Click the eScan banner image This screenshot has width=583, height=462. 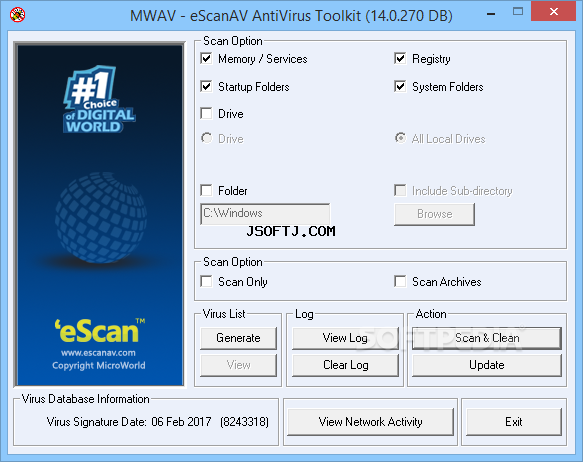pyautogui.click(x=100, y=215)
